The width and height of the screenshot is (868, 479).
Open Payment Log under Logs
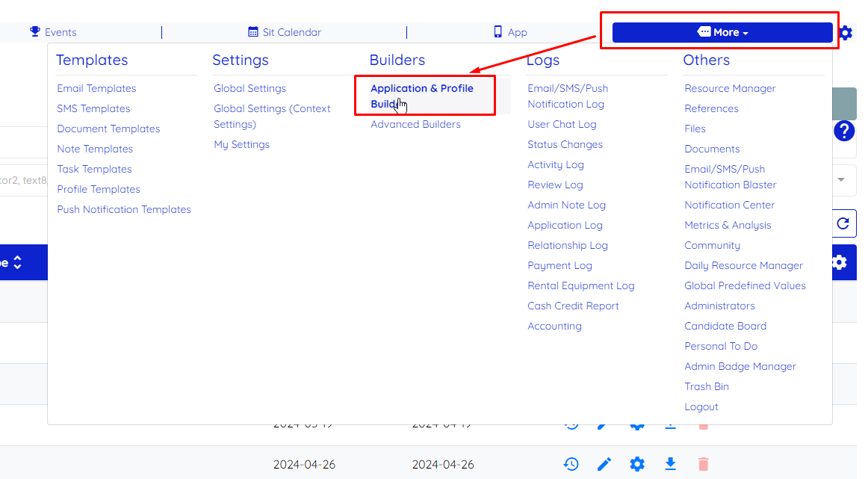pyautogui.click(x=559, y=265)
